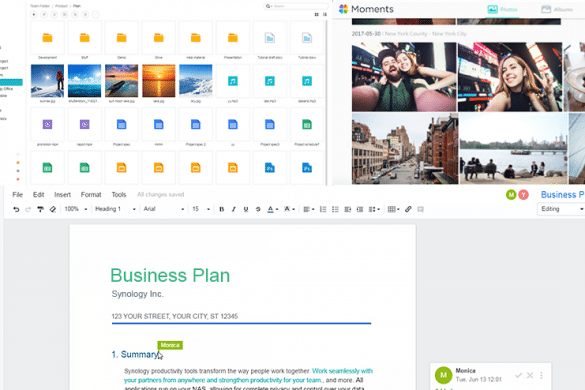This screenshot has width=585, height=390.
Task: Open the couple selfie photo in Moments
Action: (404, 77)
